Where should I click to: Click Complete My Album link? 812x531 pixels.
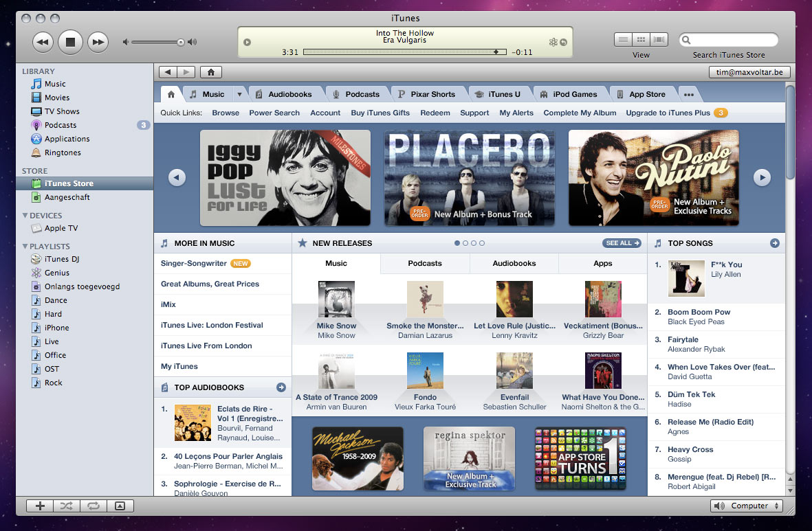(580, 113)
